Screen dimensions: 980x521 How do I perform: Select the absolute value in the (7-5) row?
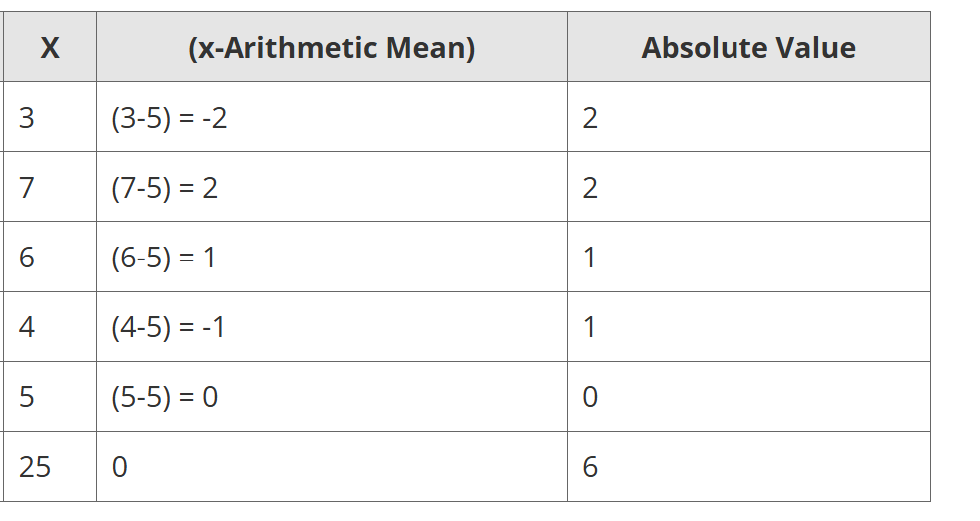[590, 188]
